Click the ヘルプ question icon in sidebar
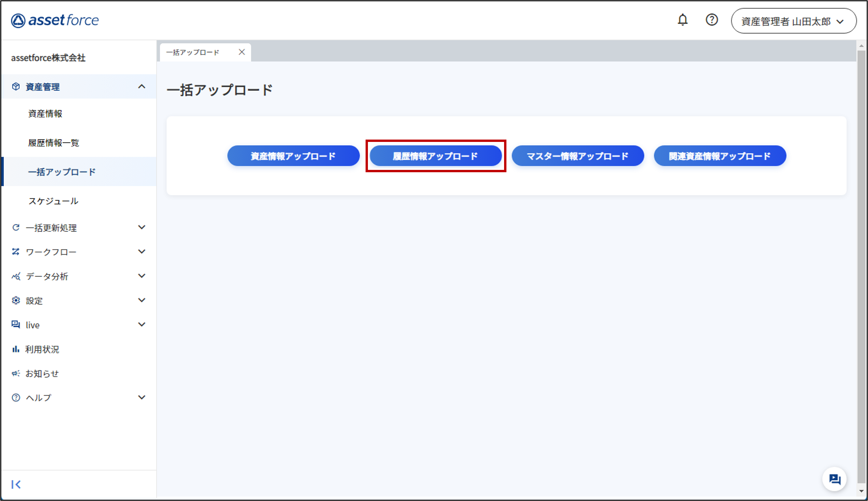 click(16, 397)
